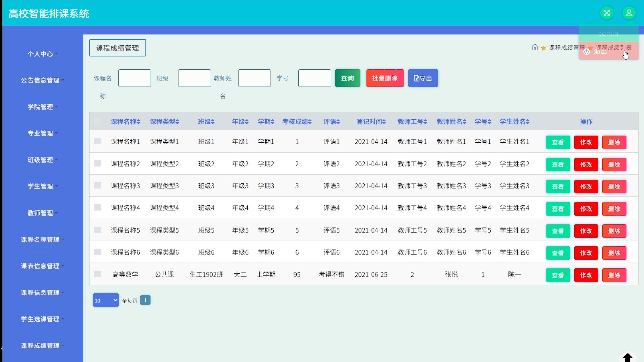644x362 pixels.
Task: Sort by 教师工号 column arrows
Action: (x=425, y=122)
